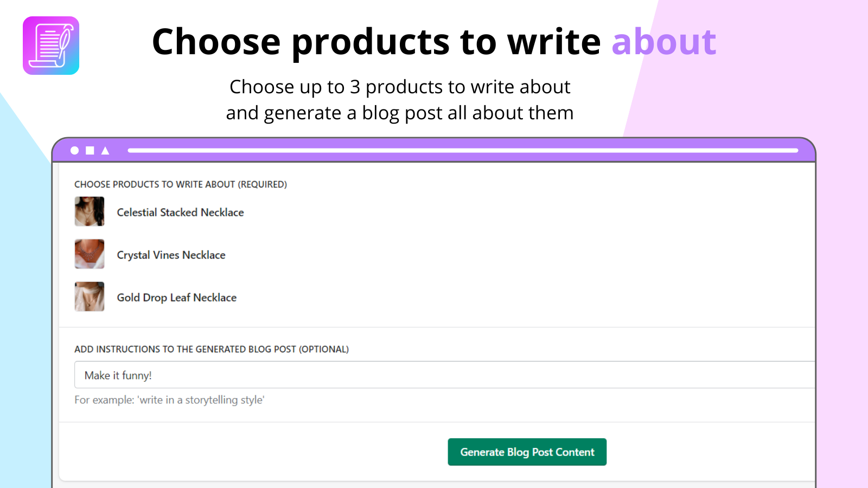Click the browser address bar
The height and width of the screenshot is (488, 868).
[467, 150]
